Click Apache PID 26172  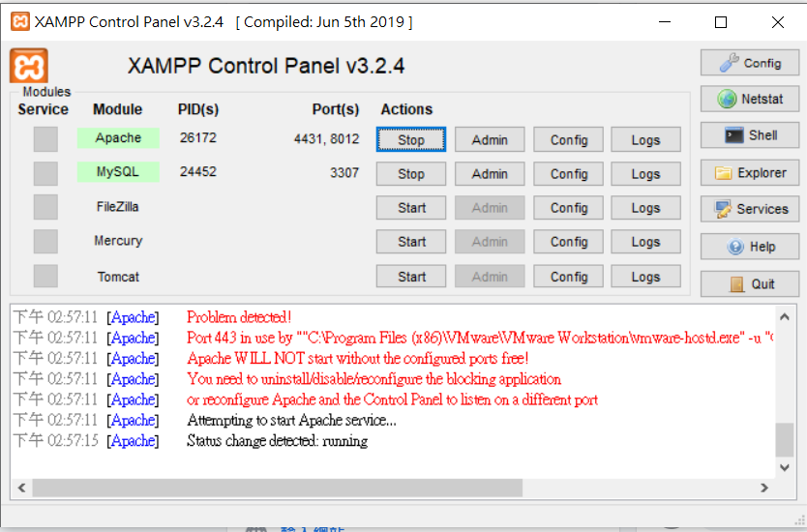click(x=198, y=138)
